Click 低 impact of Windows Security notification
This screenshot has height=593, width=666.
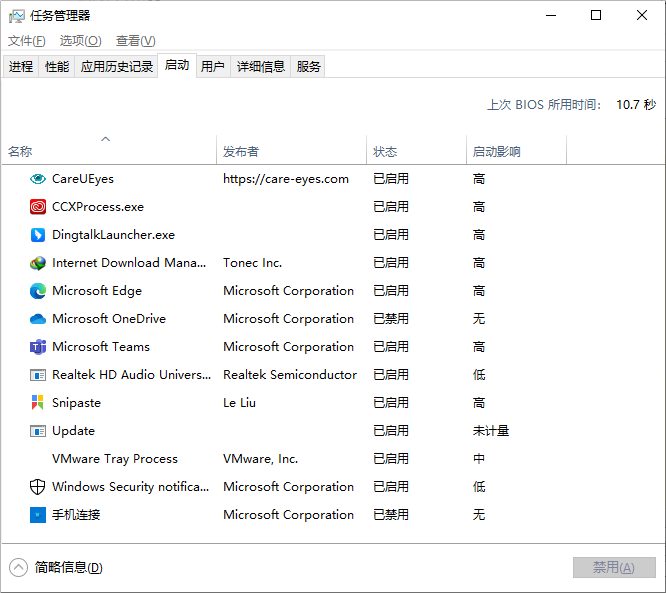[x=479, y=487]
